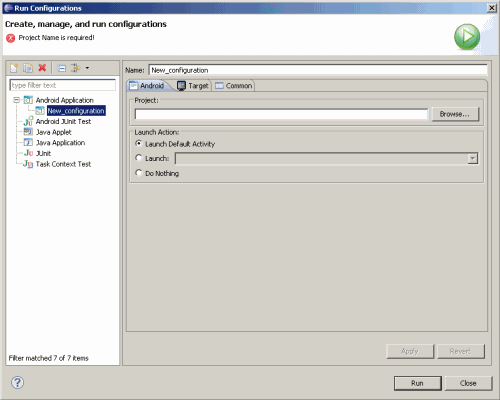Click the Browse... button
This screenshot has width=500, height=400.
(455, 114)
